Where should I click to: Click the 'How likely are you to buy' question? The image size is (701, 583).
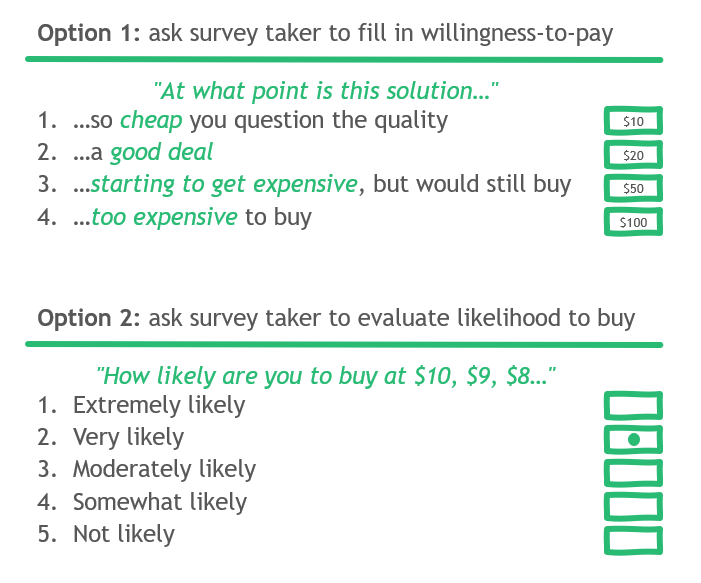(x=326, y=376)
